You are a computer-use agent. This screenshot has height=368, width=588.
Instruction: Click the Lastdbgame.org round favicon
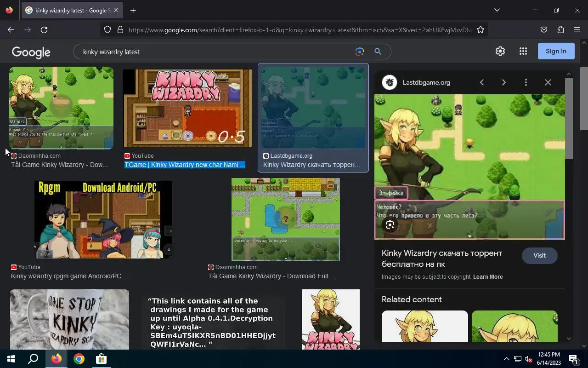click(x=390, y=83)
